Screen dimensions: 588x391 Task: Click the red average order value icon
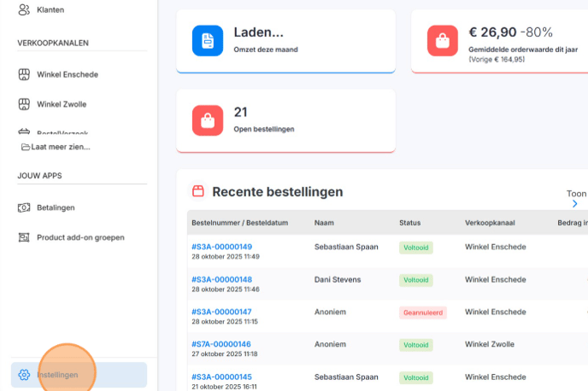(443, 40)
